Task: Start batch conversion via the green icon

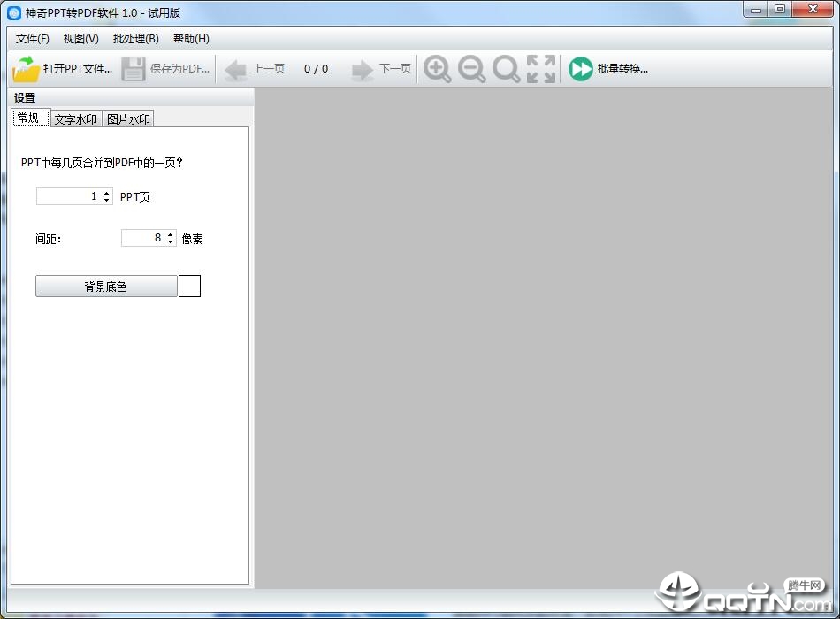Action: click(x=581, y=69)
